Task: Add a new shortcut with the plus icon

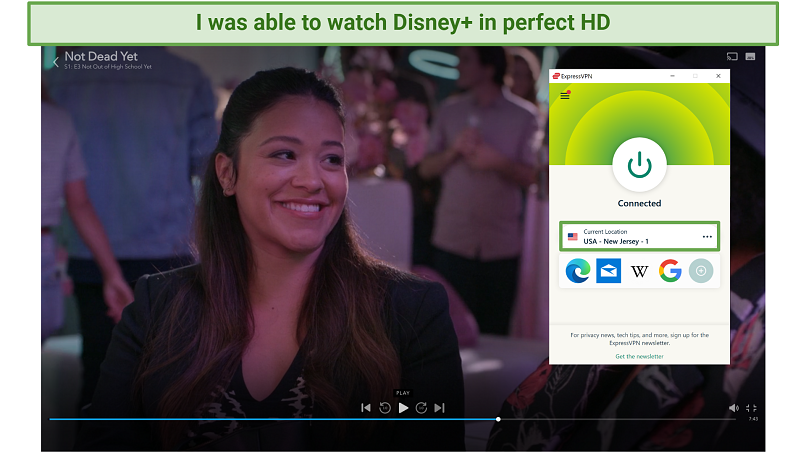Action: (x=701, y=270)
